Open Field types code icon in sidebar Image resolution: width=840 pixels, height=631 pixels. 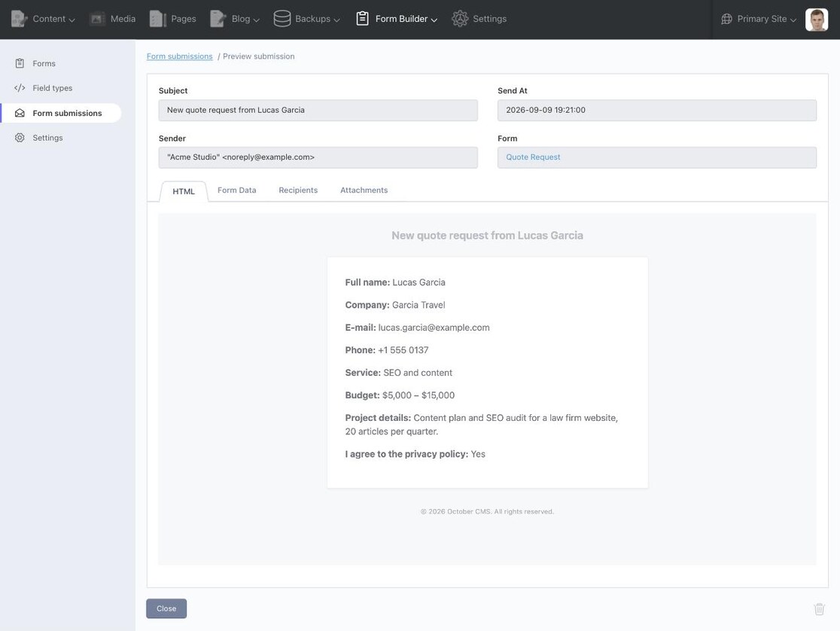20,88
